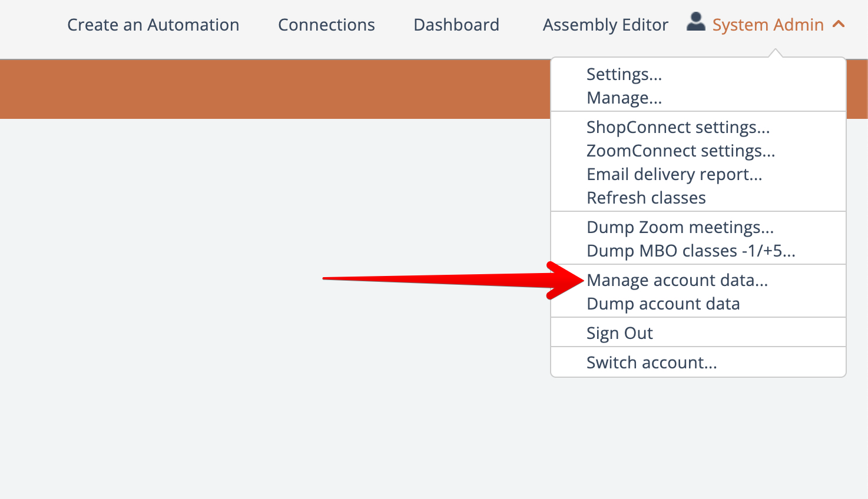The height and width of the screenshot is (499, 868).
Task: Select Settings... from the dropdown menu
Action: [624, 75]
